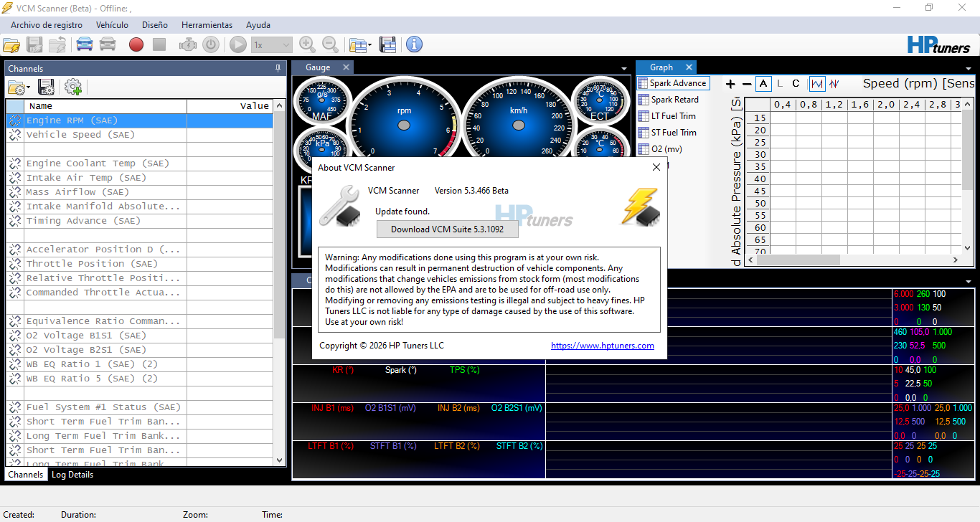Open a log file with the folder icon
Viewport: 980px width, 522px height.
[11, 44]
